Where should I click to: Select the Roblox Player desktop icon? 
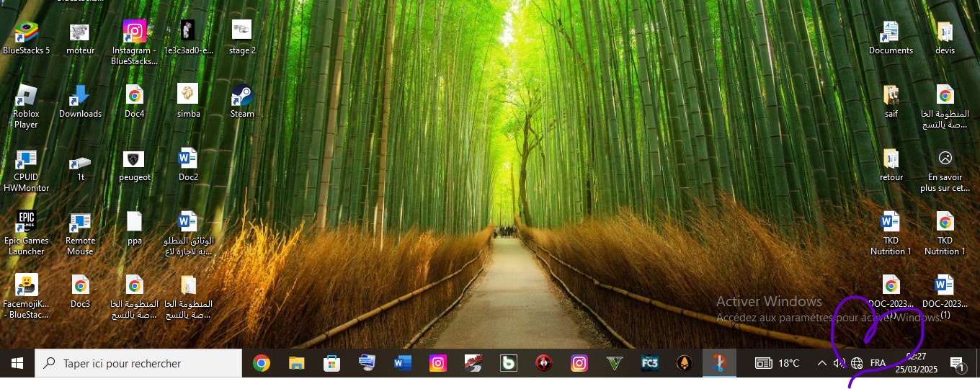pyautogui.click(x=27, y=96)
